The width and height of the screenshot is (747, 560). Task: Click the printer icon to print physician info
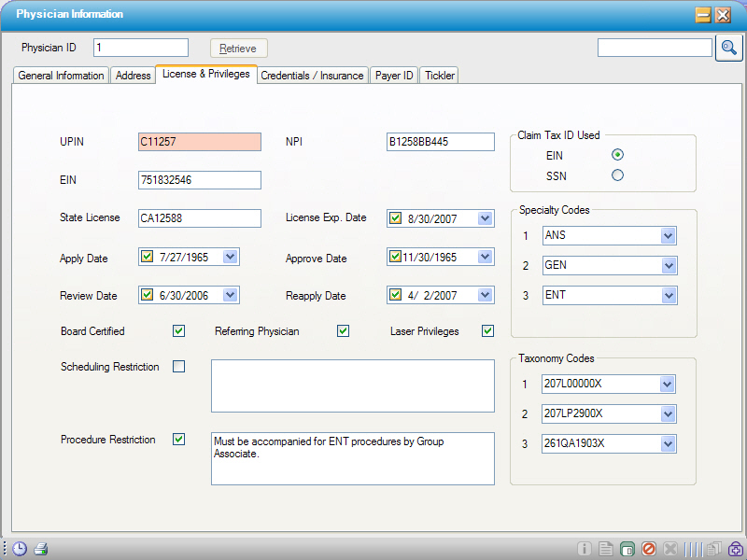(x=39, y=549)
